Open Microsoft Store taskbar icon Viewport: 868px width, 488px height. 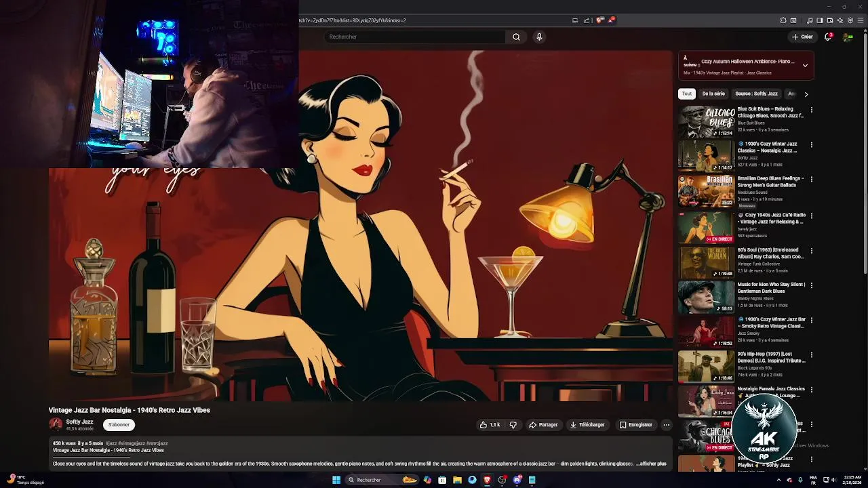pos(442,480)
